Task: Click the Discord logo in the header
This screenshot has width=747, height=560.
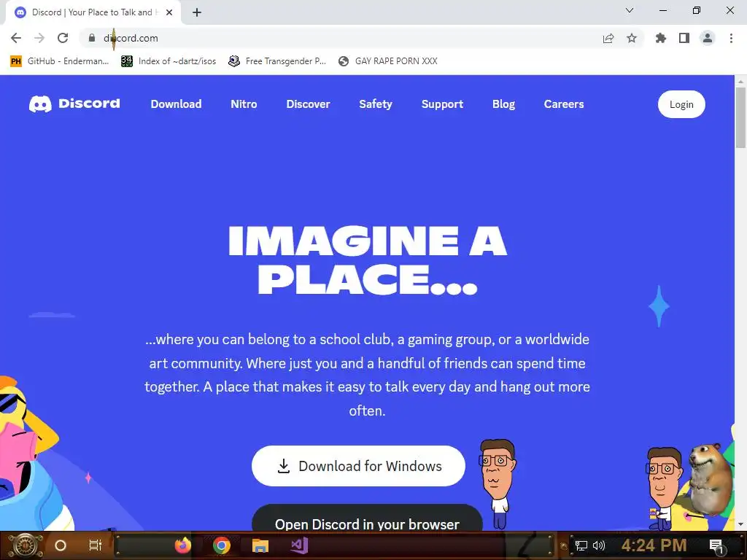Action: click(74, 104)
